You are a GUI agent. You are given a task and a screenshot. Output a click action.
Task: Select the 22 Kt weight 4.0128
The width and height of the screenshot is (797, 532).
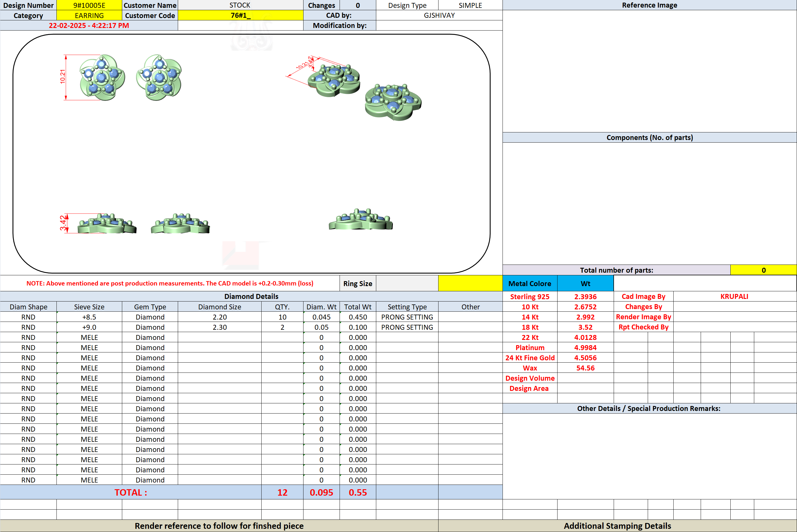coord(585,337)
